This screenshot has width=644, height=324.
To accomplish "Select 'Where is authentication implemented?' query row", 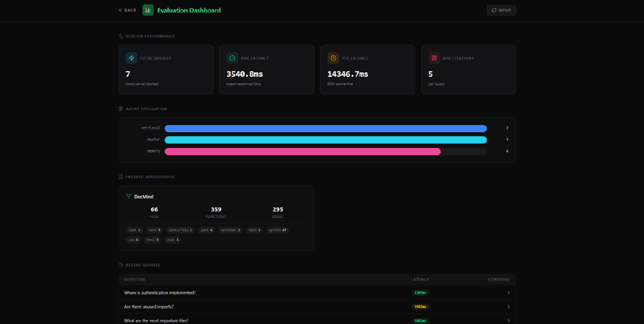I will [317, 293].
